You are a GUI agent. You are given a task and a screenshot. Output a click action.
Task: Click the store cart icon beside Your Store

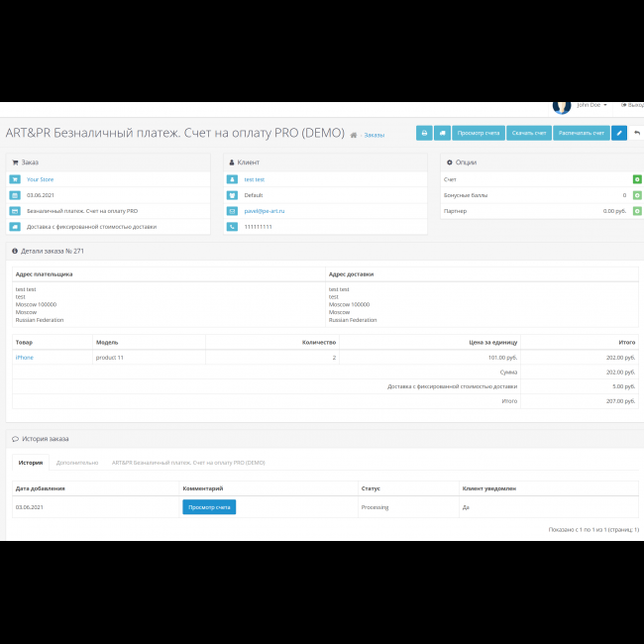click(15, 179)
